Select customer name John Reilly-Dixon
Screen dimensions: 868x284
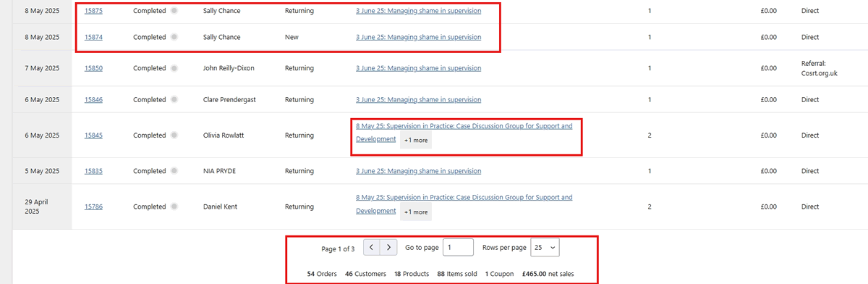pyautogui.click(x=229, y=68)
